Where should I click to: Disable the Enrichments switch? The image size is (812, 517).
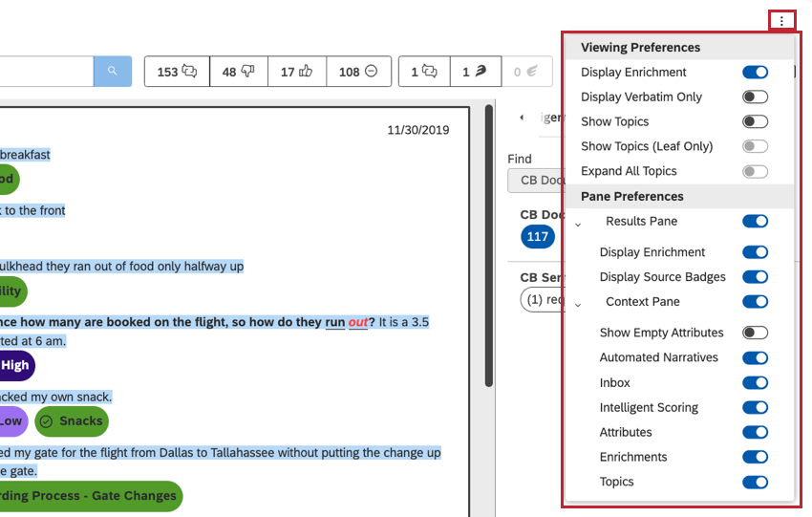pos(755,457)
